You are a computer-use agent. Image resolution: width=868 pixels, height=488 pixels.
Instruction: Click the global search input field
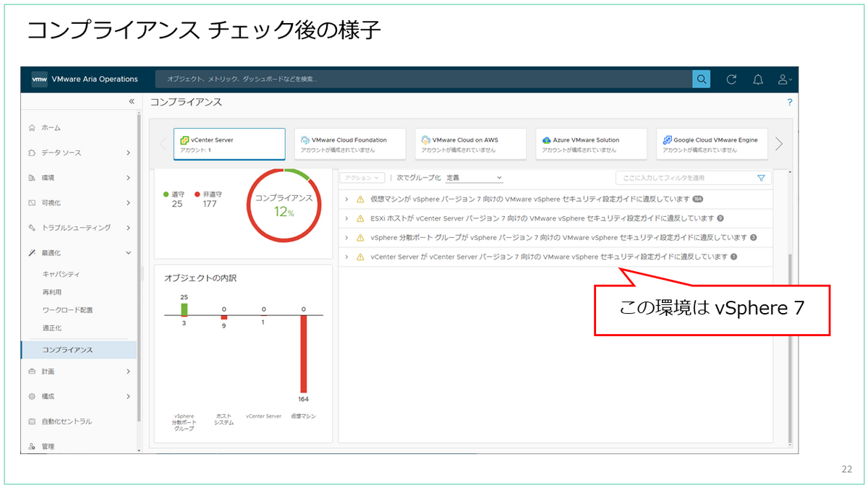424,80
